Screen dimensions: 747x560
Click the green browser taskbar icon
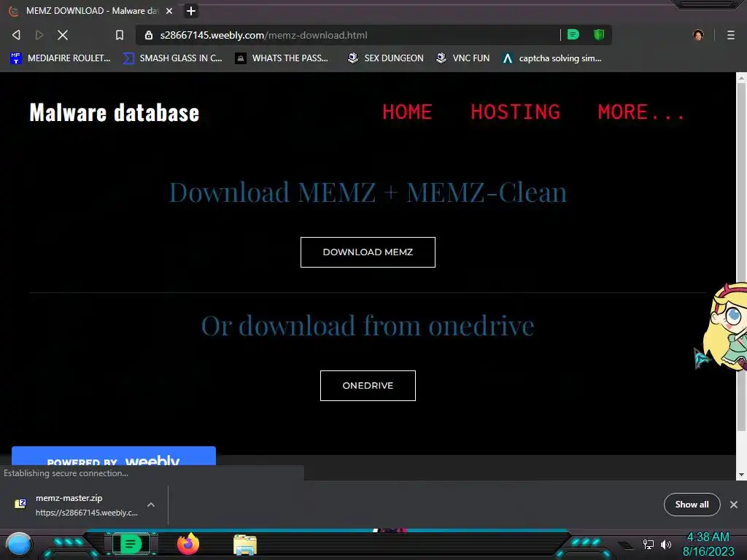pyautogui.click(x=131, y=544)
